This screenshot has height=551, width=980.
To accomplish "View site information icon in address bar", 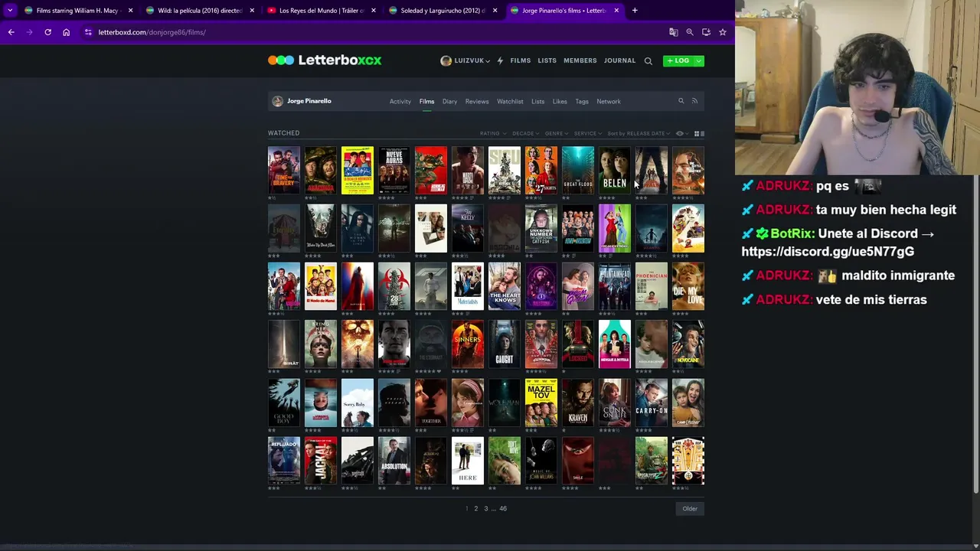I will coord(88,32).
